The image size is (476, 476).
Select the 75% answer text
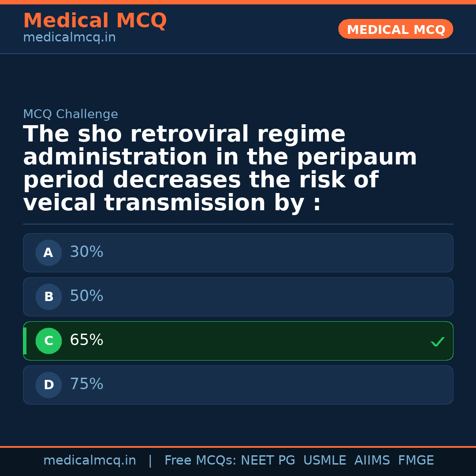(x=86, y=384)
